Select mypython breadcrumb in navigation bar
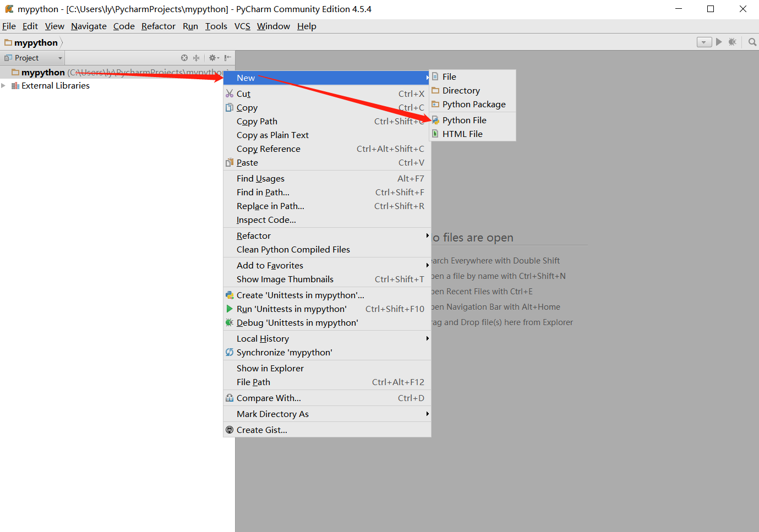 [x=31, y=42]
